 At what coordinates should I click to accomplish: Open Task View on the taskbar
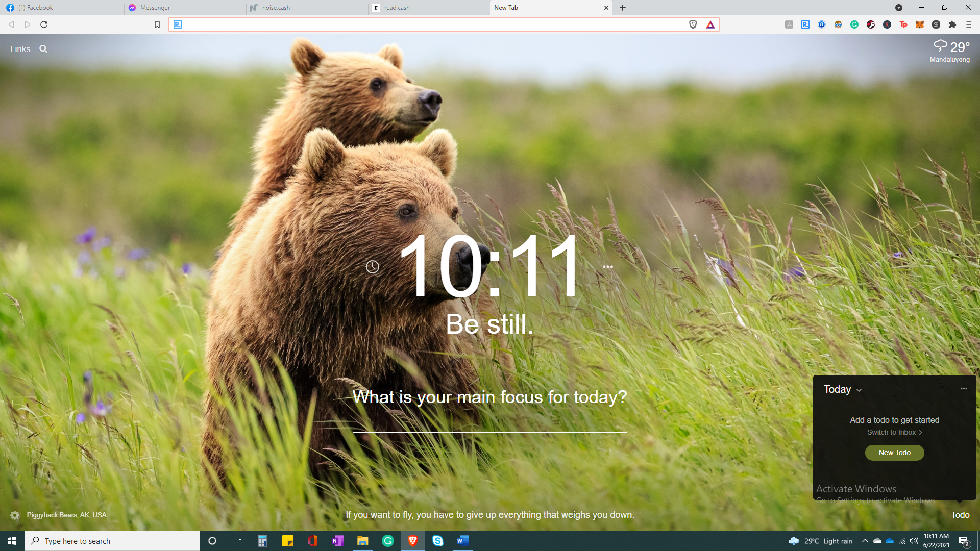(x=237, y=541)
